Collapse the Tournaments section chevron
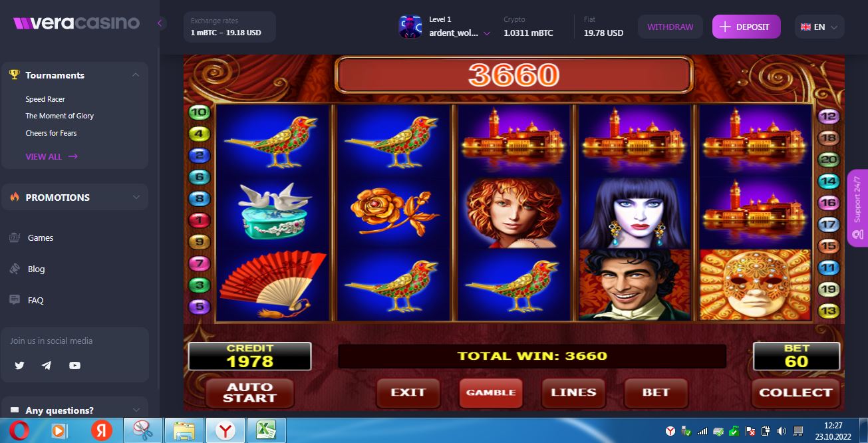Viewport: 868px width, 443px height. click(x=136, y=75)
